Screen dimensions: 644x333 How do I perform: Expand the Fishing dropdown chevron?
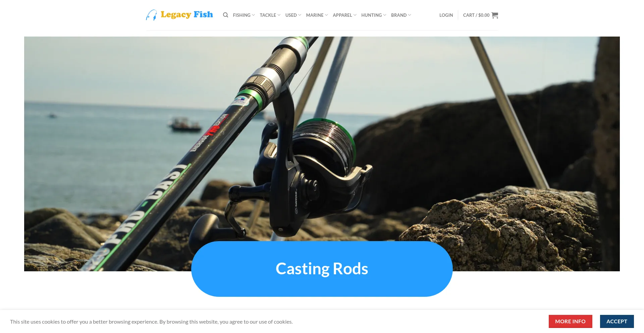click(x=253, y=15)
